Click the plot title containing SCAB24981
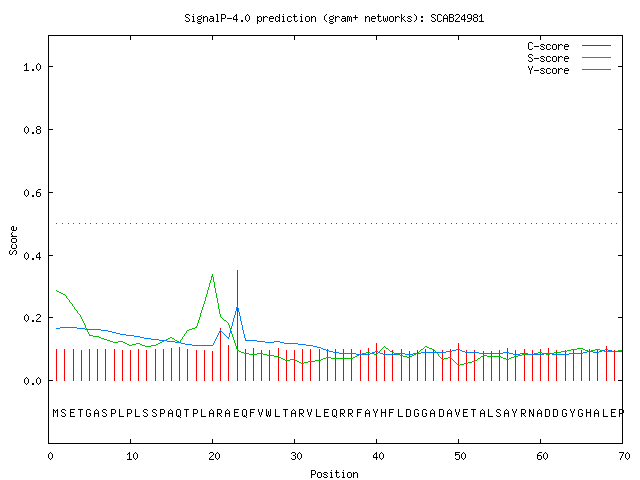The width and height of the screenshot is (640, 480). [x=334, y=18]
